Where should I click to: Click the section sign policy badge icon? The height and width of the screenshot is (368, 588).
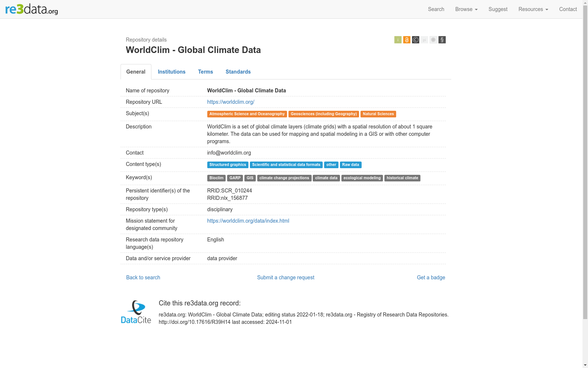[442, 40]
